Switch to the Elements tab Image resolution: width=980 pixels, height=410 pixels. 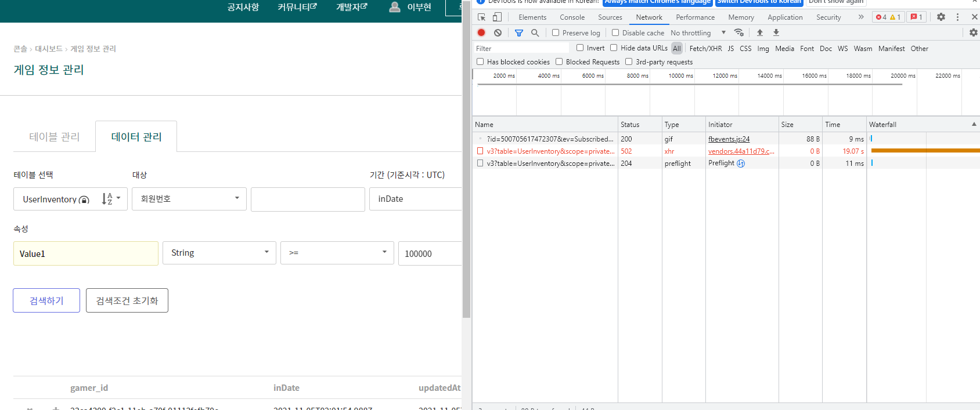point(532,17)
